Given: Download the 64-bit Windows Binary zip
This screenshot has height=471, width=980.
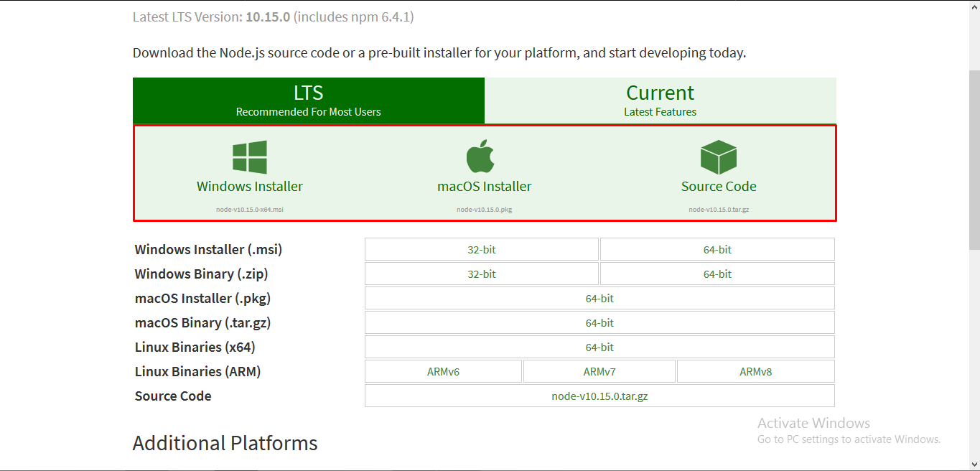Looking at the screenshot, I should pyautogui.click(x=717, y=274).
